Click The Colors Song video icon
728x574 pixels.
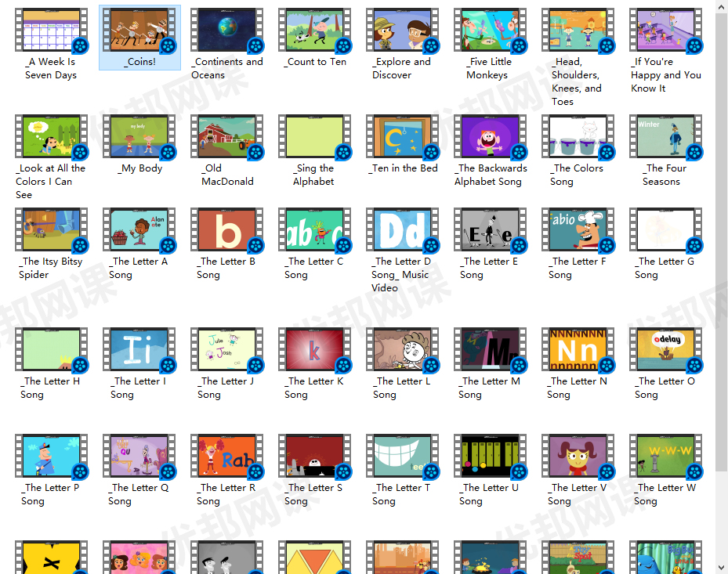point(578,136)
